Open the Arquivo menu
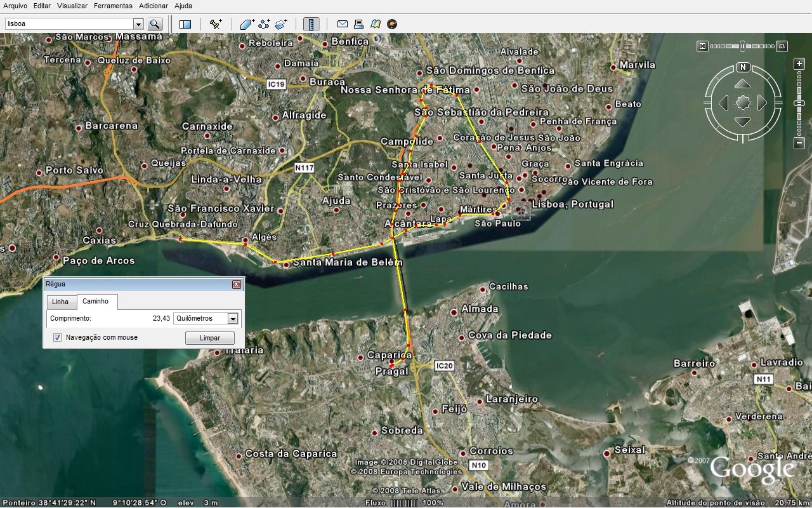Screen dimensions: 812x508 [15, 6]
